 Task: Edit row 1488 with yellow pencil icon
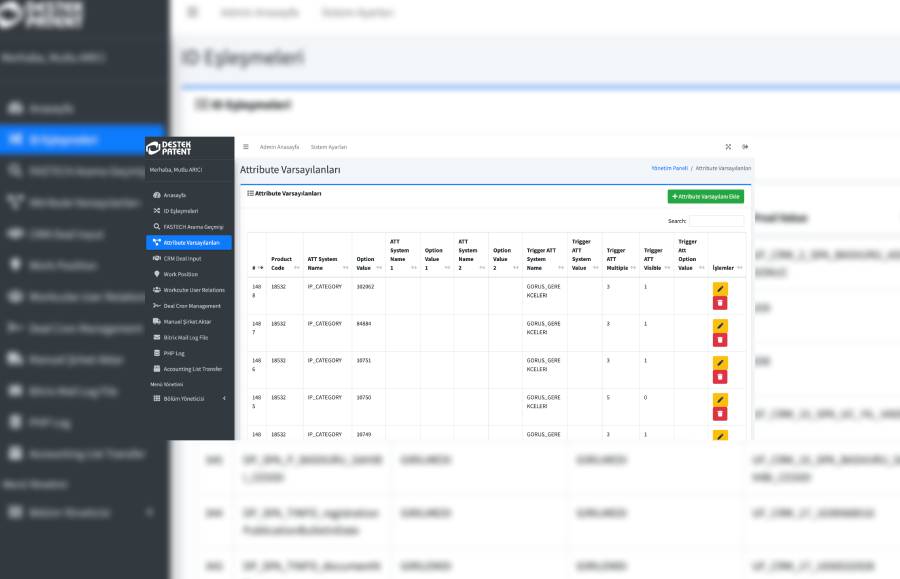point(720,289)
